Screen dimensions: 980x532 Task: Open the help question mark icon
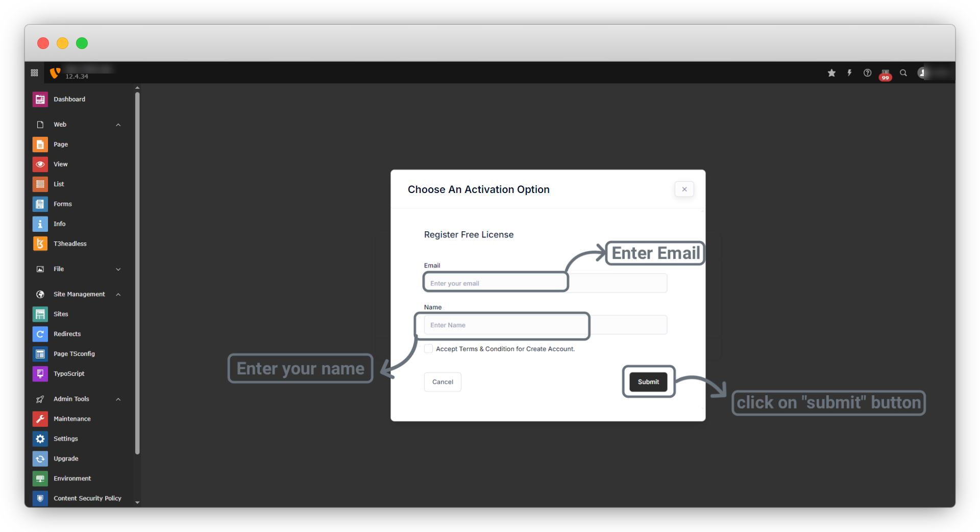pos(867,73)
